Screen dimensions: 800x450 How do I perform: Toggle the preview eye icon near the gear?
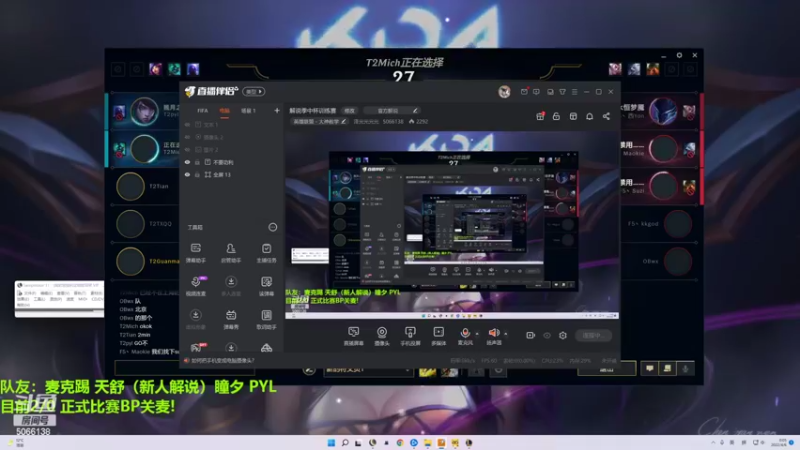(x=547, y=335)
